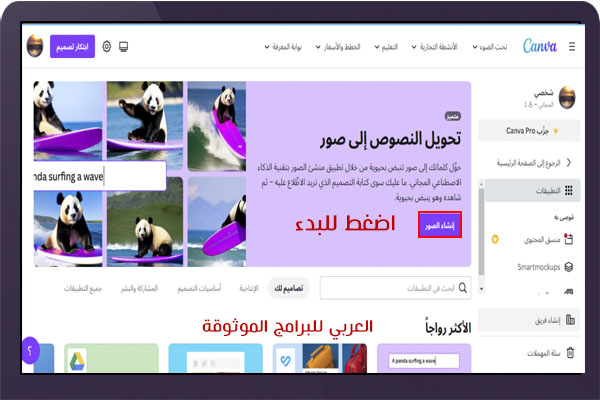The width and height of the screenshot is (600, 400).
Task: Open the handbags product photos app card
Action: tap(320, 358)
